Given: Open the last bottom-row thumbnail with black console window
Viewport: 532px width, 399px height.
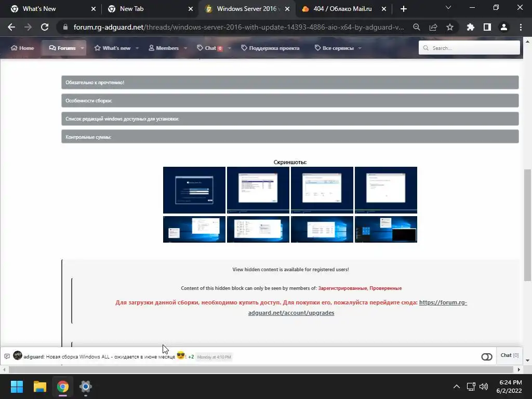Looking at the screenshot, I should click(x=386, y=229).
